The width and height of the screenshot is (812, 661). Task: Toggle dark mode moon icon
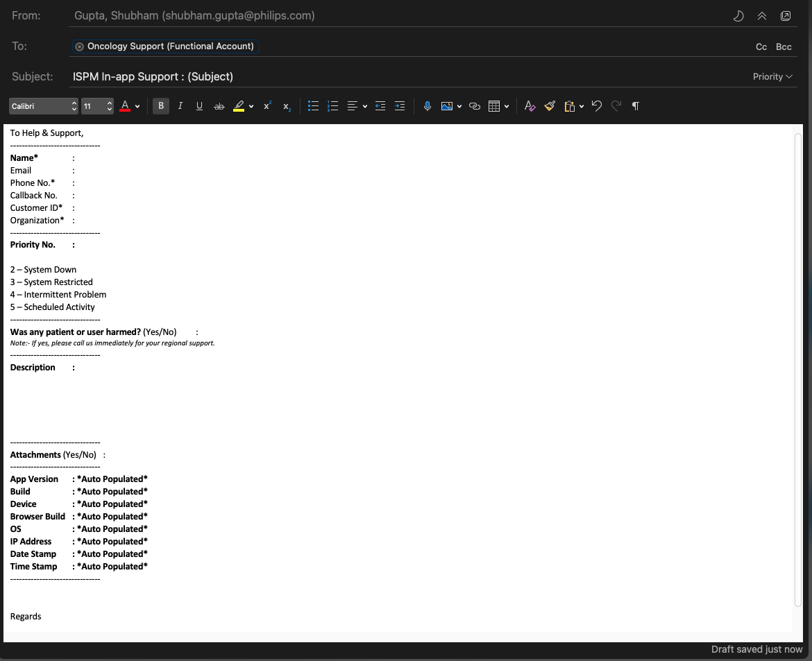(738, 16)
